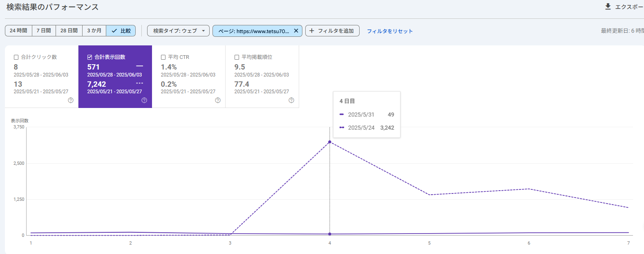Screen dimensions: 644x254
Task: Click the 検索結果のパフォーマンス heading
Action: coord(52,7)
